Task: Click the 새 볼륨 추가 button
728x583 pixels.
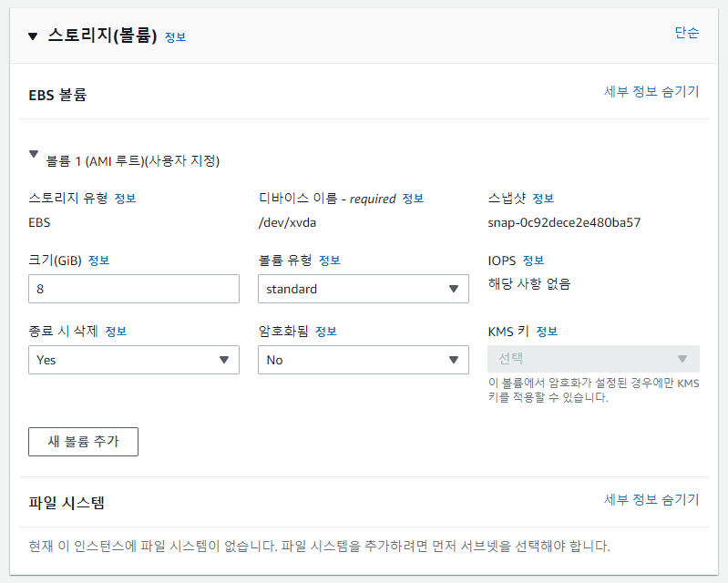Action: pos(83,442)
